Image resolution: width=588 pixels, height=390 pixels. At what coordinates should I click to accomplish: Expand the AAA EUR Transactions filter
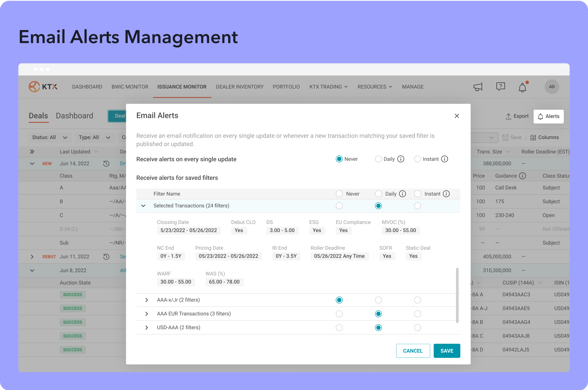pyautogui.click(x=146, y=314)
